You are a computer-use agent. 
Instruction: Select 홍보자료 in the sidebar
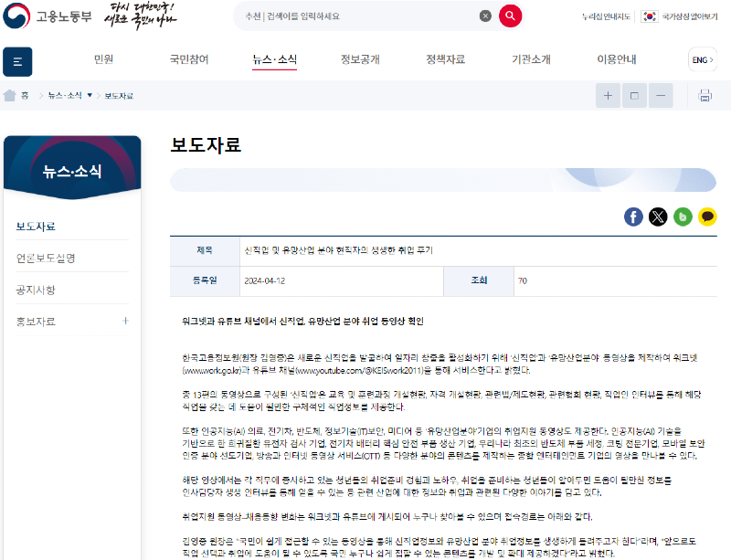[36, 322]
